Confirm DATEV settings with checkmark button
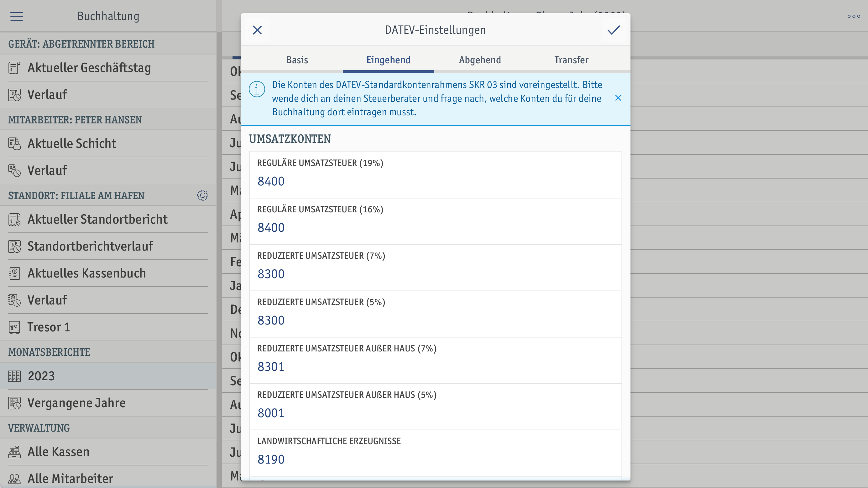This screenshot has height=488, width=868. [613, 30]
